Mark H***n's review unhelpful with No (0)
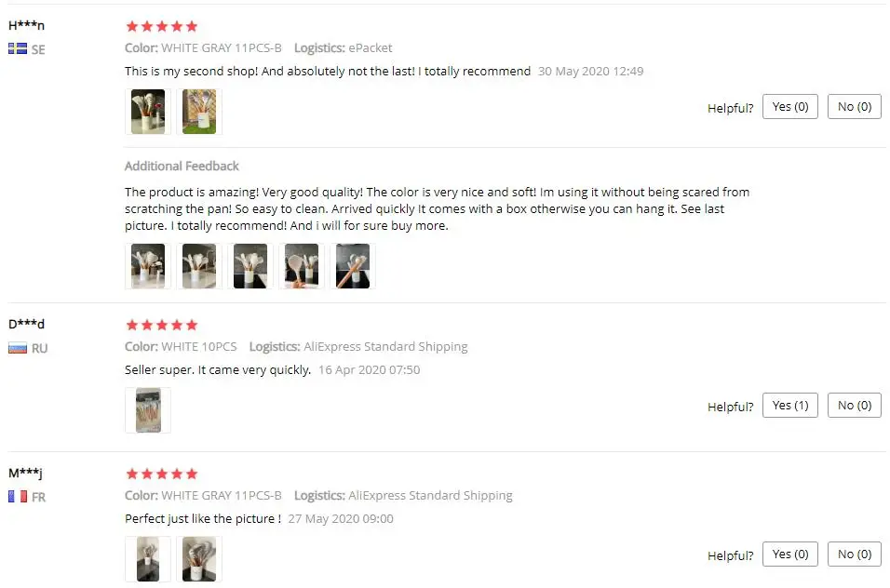This screenshot has height=588, width=890. pos(855,107)
